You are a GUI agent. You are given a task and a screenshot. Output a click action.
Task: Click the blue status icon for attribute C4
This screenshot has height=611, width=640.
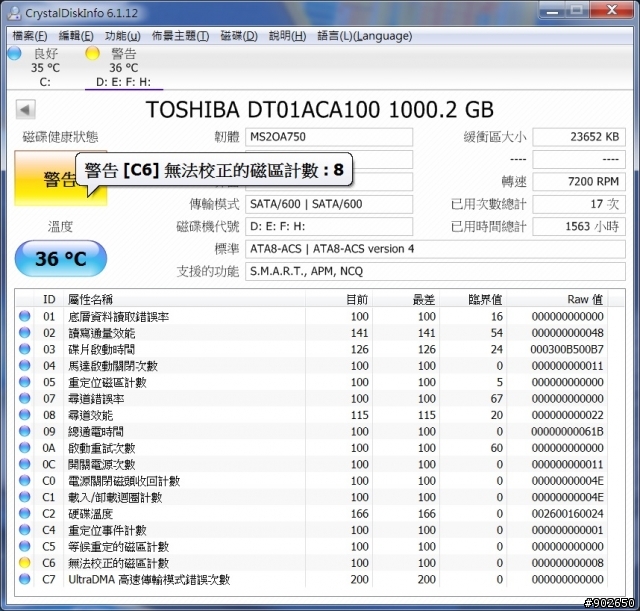tap(24, 529)
